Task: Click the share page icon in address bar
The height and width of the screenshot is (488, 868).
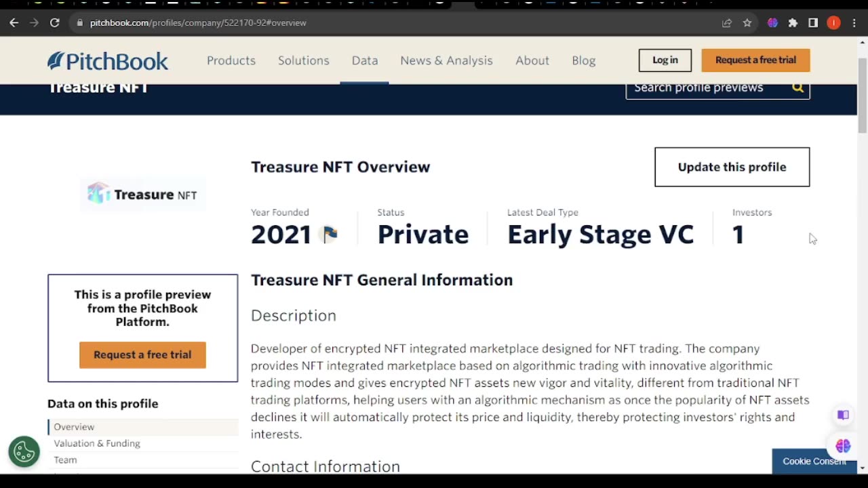Action: [727, 22]
